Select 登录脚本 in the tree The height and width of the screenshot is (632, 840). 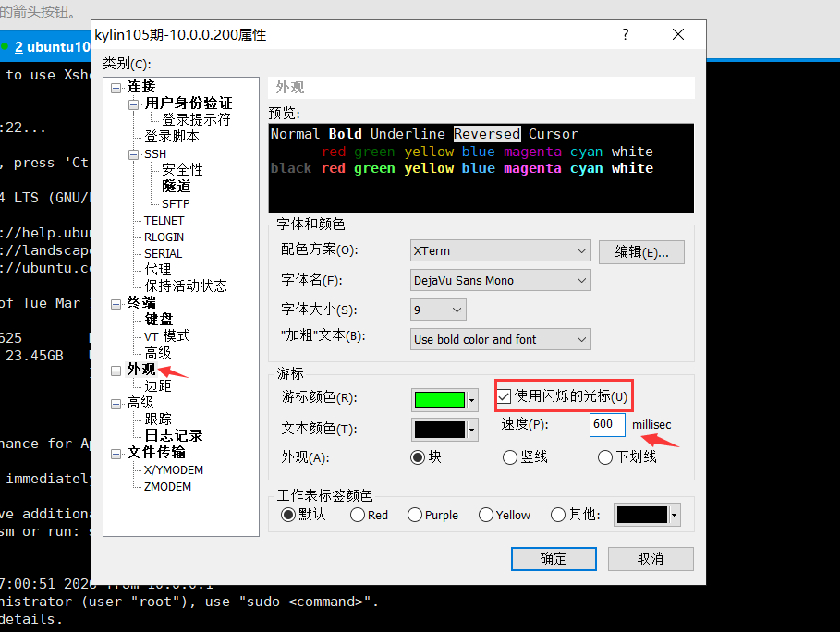click(x=172, y=136)
